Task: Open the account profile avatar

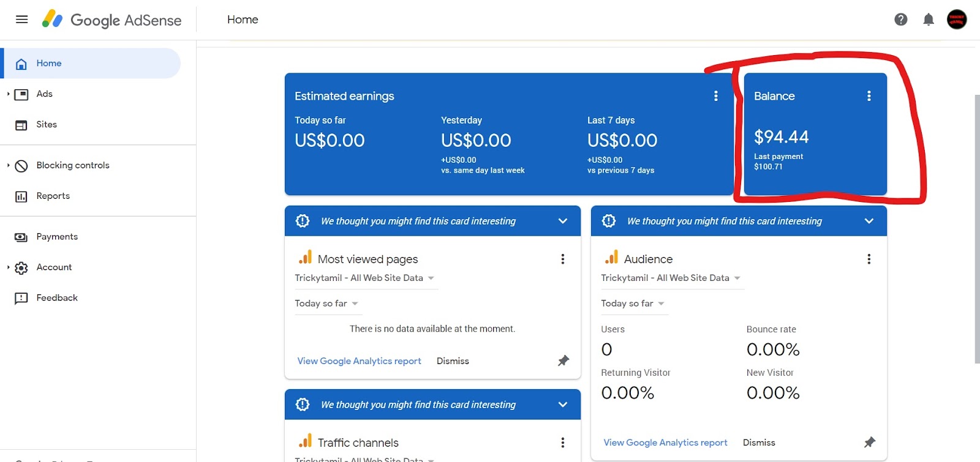Action: tap(957, 20)
